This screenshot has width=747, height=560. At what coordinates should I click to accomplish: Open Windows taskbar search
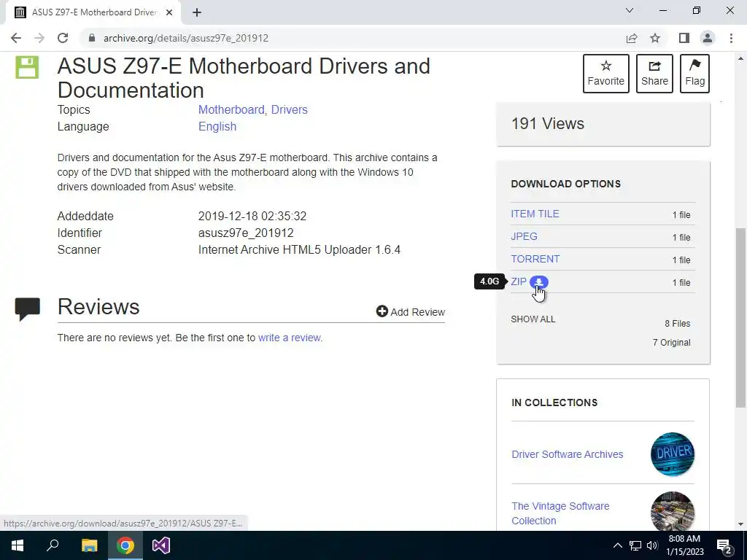53,545
